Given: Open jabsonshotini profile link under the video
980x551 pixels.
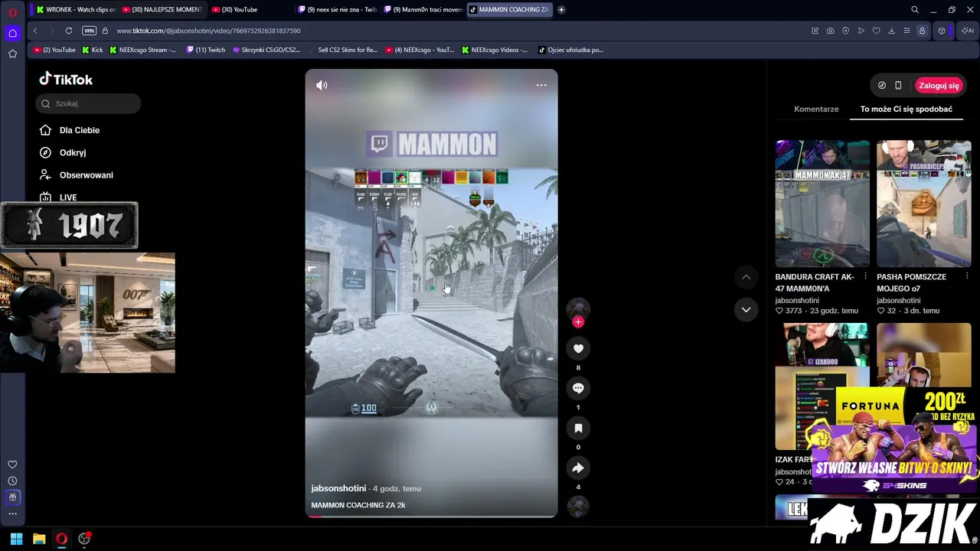Looking at the screenshot, I should [x=338, y=488].
